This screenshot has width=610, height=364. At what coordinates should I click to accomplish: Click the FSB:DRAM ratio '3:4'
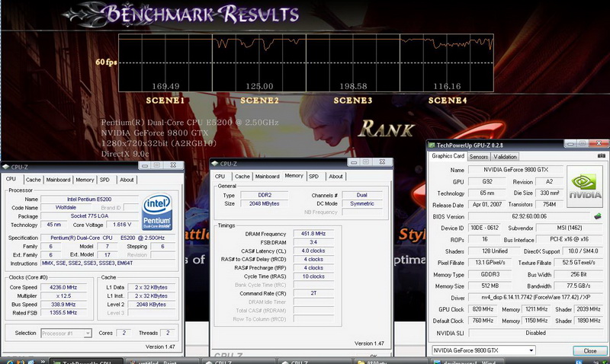313,242
